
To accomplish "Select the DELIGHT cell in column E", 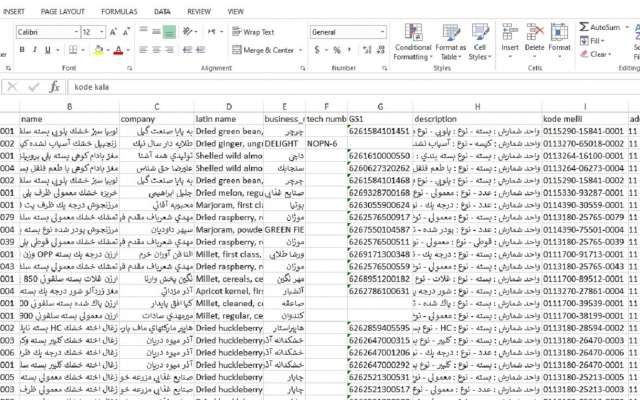I will click(x=284, y=143).
